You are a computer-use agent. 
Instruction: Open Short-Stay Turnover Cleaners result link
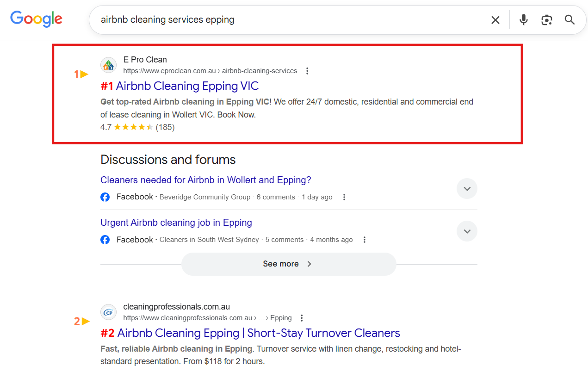click(259, 333)
